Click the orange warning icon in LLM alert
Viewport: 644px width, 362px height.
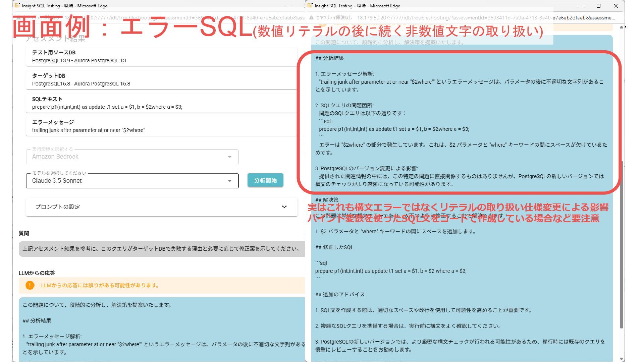pos(30,285)
